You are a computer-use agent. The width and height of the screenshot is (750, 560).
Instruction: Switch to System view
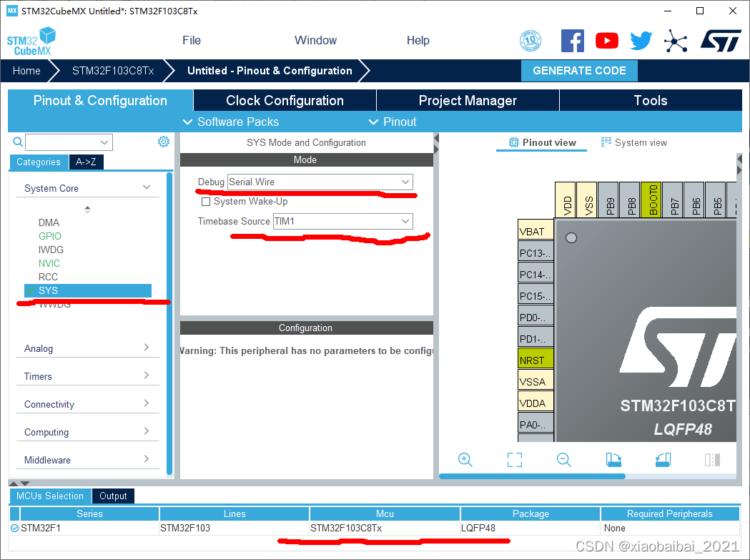point(633,142)
